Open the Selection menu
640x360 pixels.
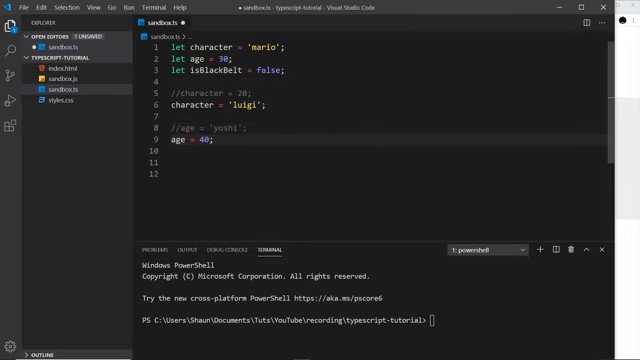[x=67, y=7]
